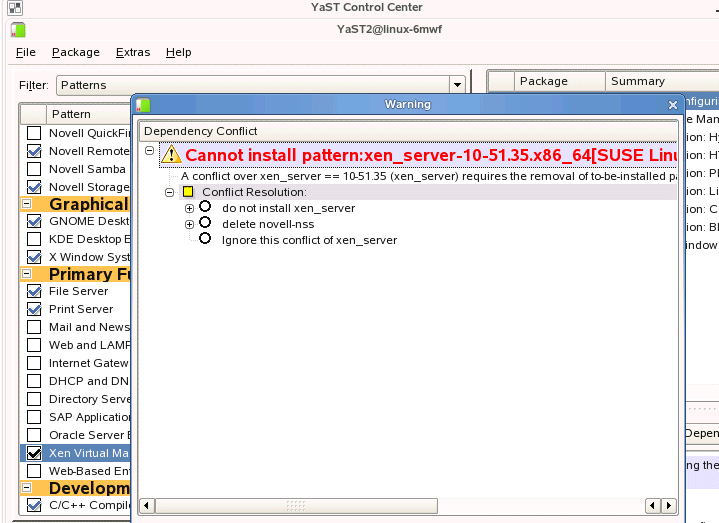Image resolution: width=719 pixels, height=523 pixels.
Task: Uncheck Print Server pattern
Action: coord(34,309)
